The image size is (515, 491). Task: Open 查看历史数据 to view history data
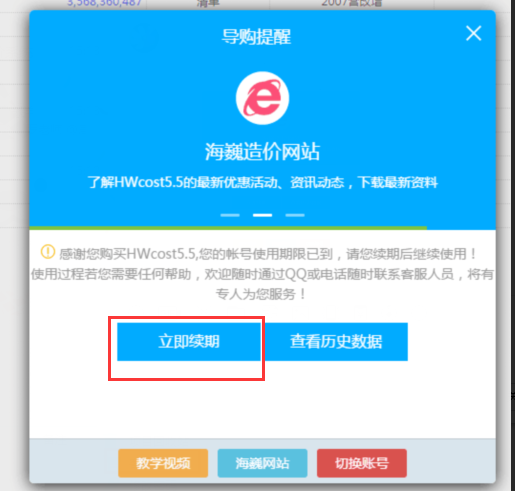(336, 342)
